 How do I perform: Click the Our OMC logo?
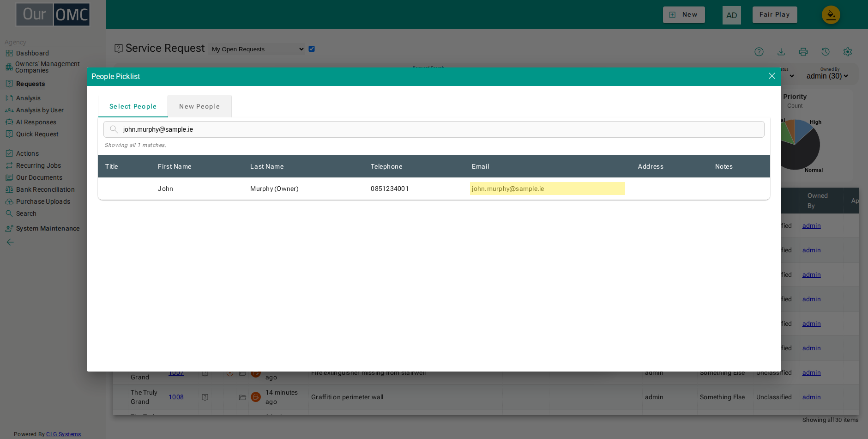click(53, 14)
